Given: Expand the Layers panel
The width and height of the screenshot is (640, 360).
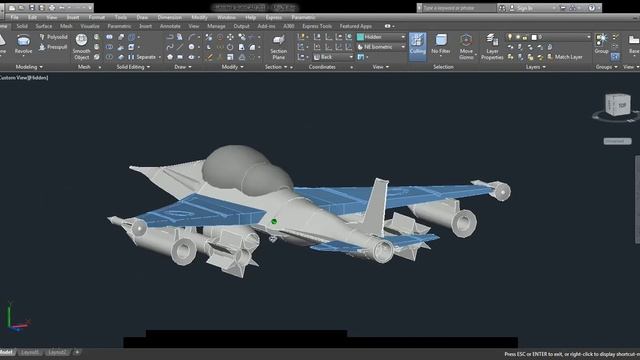Looking at the screenshot, I should click(x=536, y=67).
